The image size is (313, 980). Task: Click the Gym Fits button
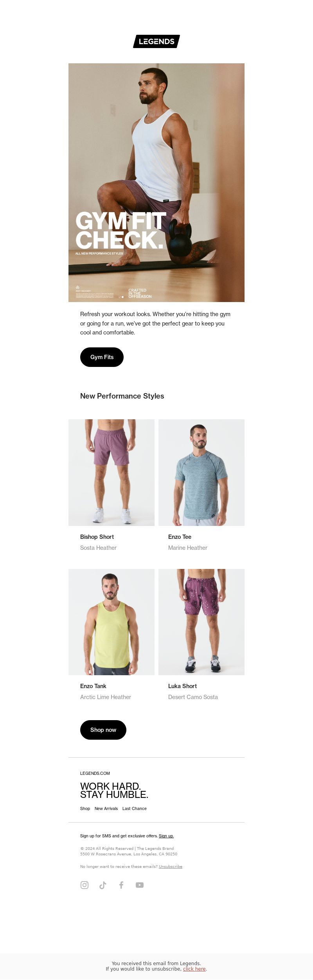102,357
